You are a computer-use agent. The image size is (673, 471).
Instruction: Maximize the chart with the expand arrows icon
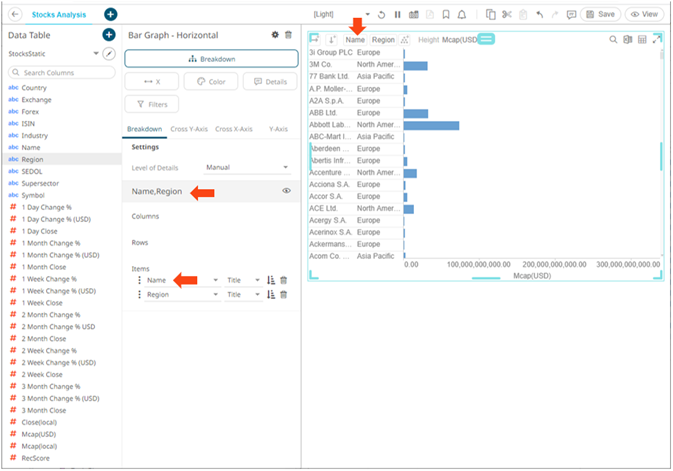(656, 39)
